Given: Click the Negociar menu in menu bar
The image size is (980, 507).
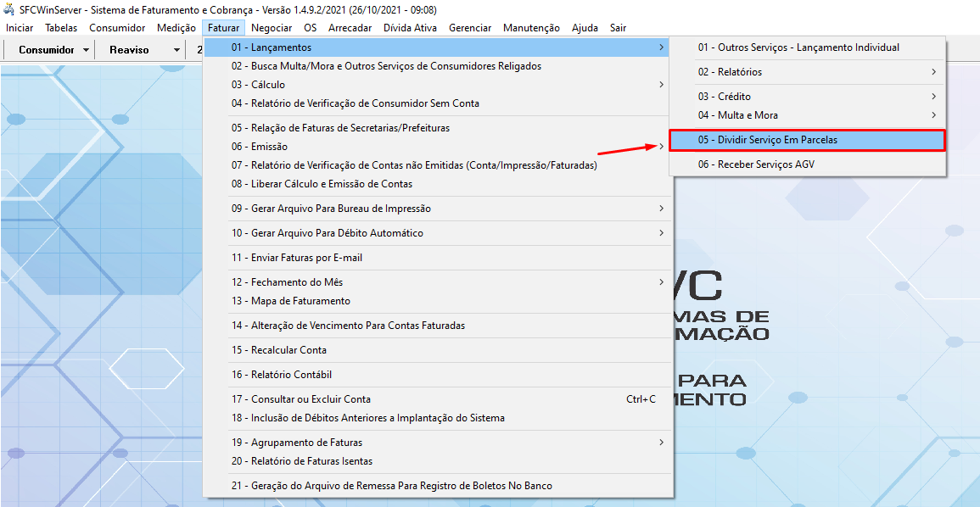Looking at the screenshot, I should pyautogui.click(x=272, y=28).
